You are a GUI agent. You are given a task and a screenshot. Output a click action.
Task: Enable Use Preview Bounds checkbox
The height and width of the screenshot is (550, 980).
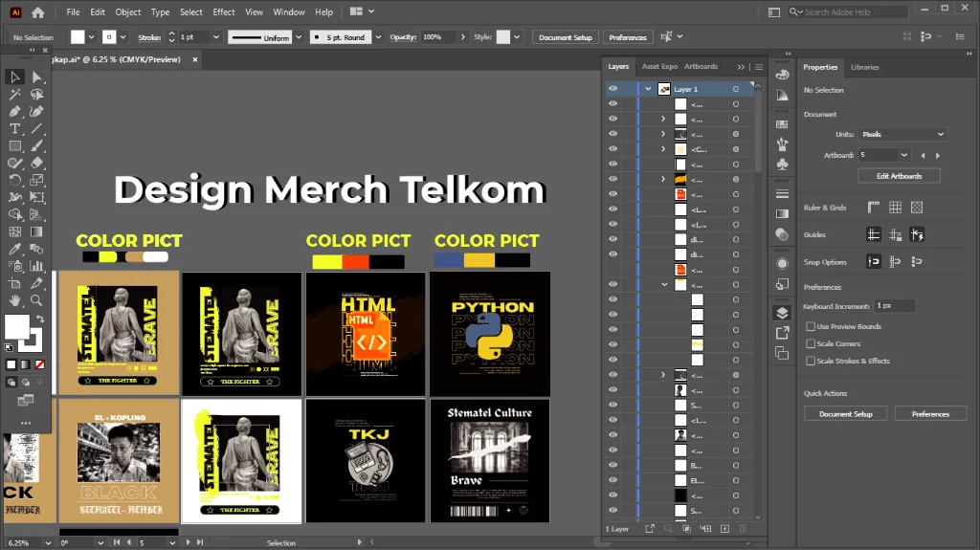tap(811, 326)
